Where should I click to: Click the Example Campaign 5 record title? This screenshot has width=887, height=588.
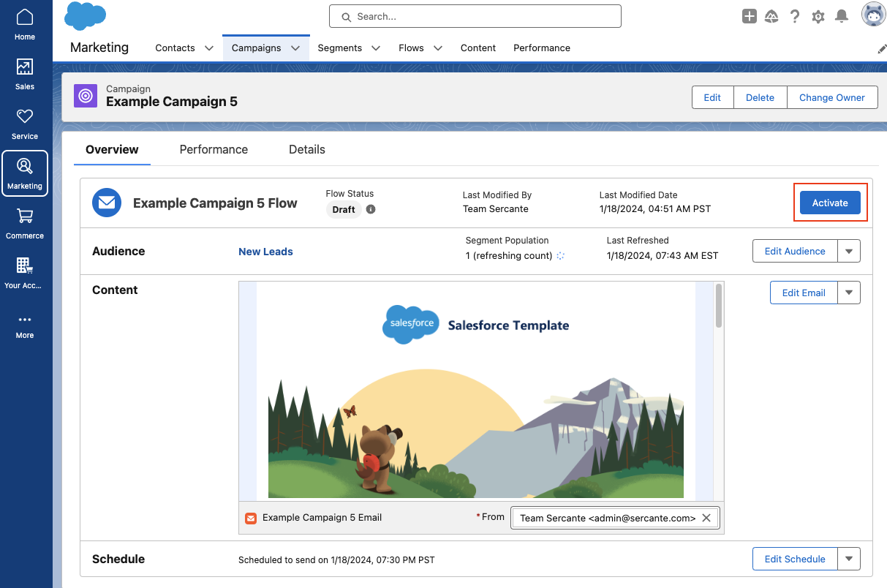[x=172, y=102]
